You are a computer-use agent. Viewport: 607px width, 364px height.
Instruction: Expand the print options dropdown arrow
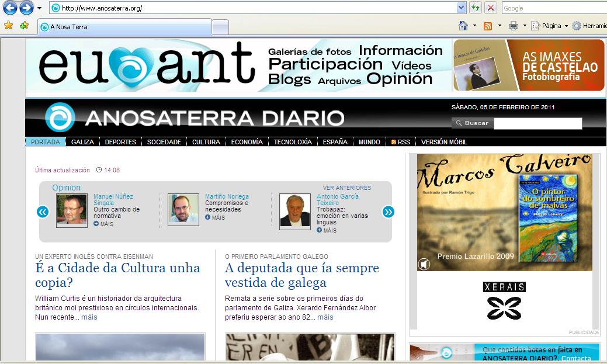point(525,26)
